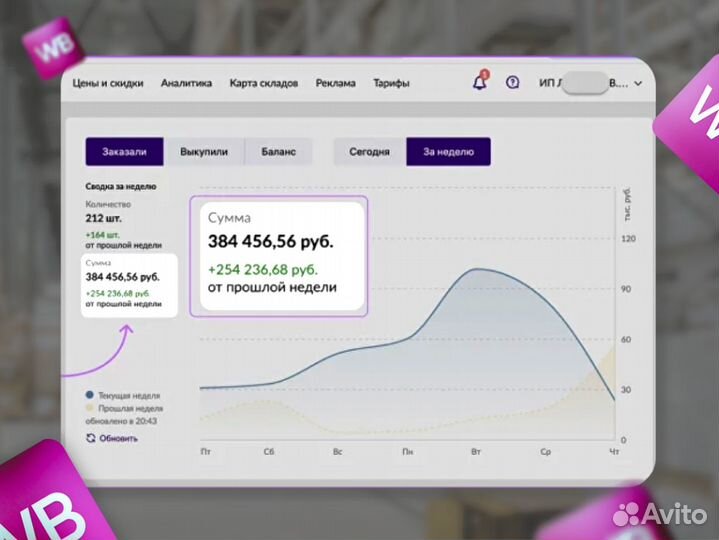Select the За неделю period

tap(448, 152)
